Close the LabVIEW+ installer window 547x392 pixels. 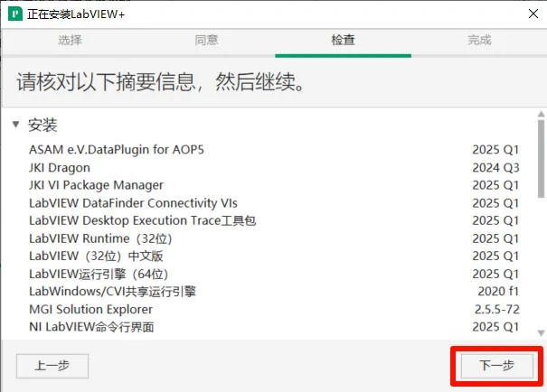tap(533, 14)
